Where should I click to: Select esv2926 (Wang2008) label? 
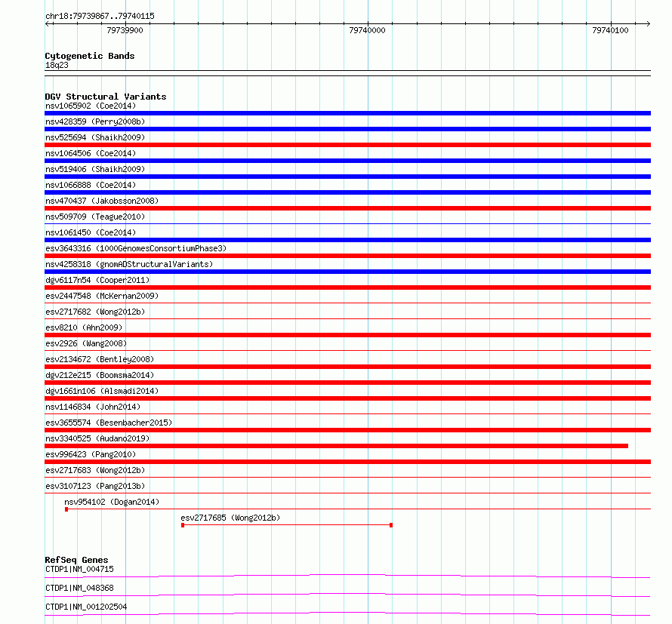[x=86, y=343]
